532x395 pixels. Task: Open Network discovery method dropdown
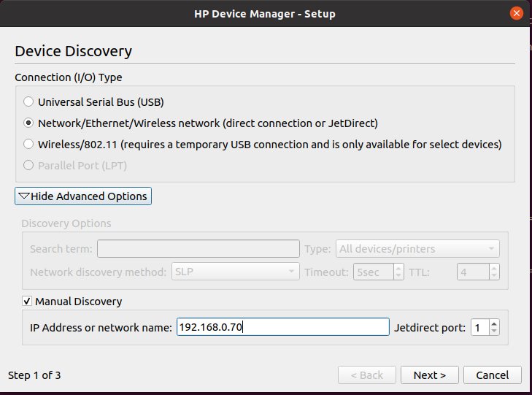pyautogui.click(x=235, y=272)
